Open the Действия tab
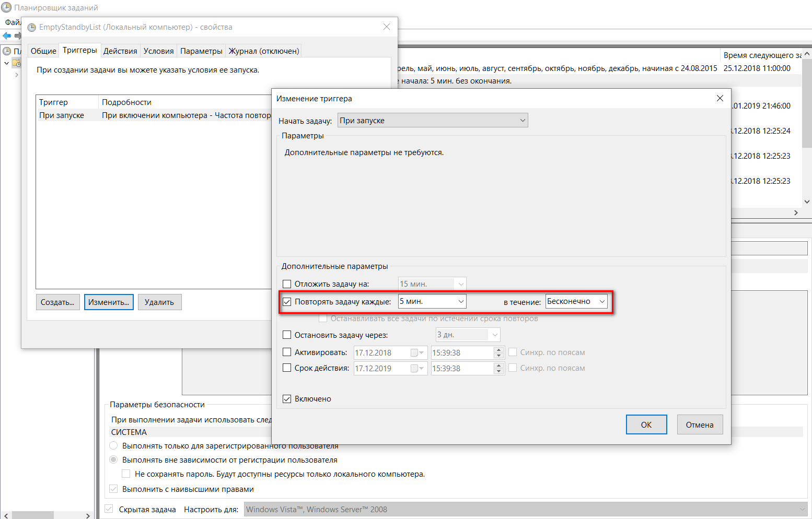812x519 pixels. [120, 51]
